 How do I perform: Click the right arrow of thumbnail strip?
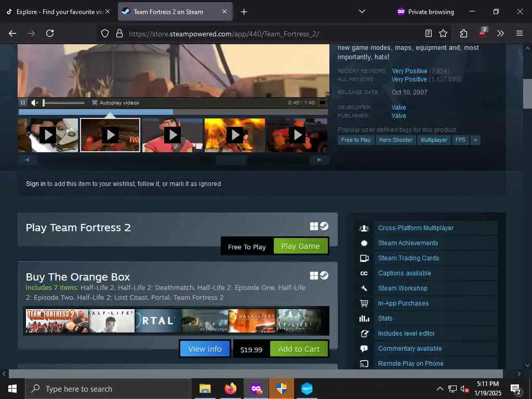pos(320,159)
